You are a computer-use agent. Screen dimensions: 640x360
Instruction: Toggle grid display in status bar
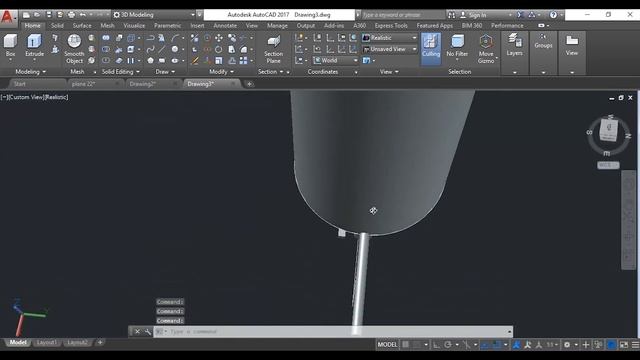coord(405,344)
